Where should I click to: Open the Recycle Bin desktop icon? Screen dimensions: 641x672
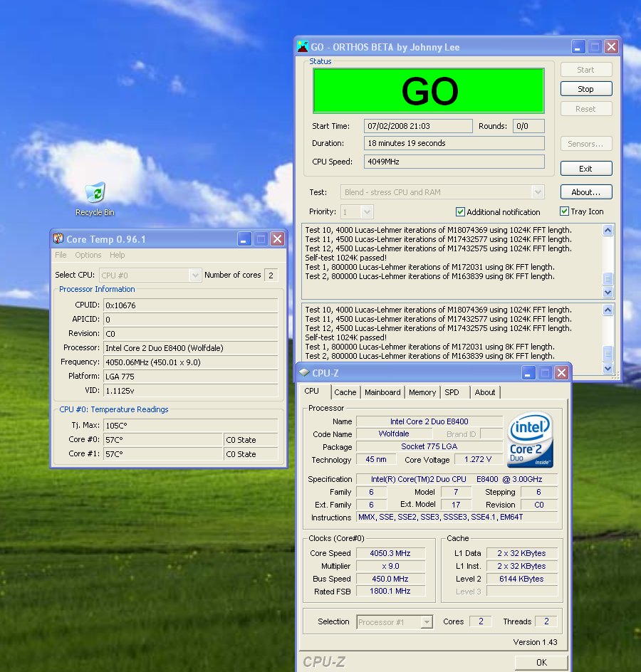(95, 194)
